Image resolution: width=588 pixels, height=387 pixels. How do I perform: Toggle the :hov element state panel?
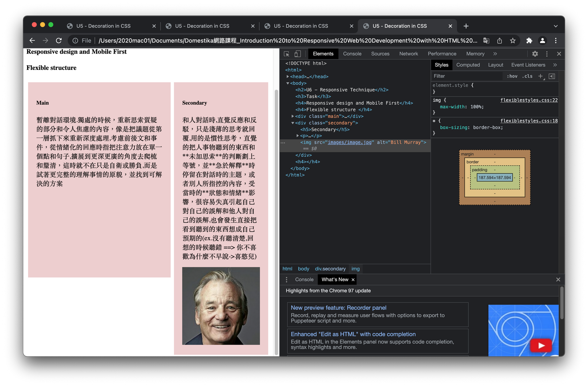(512, 76)
